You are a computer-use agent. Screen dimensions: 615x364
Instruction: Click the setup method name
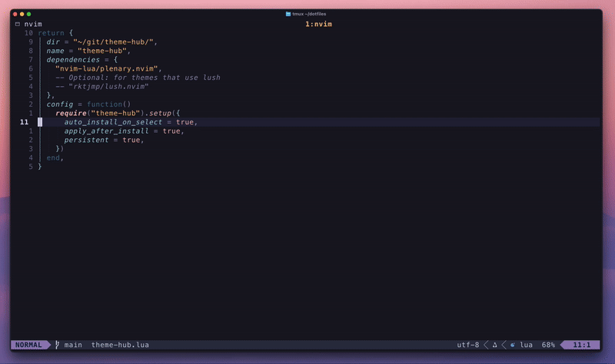pos(160,113)
